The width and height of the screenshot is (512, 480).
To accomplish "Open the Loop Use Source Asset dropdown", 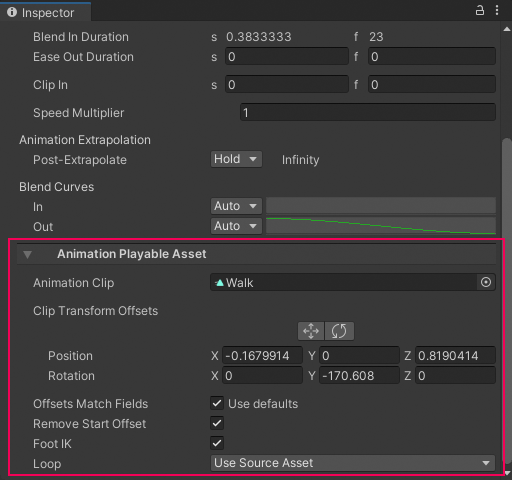I will pos(353,463).
